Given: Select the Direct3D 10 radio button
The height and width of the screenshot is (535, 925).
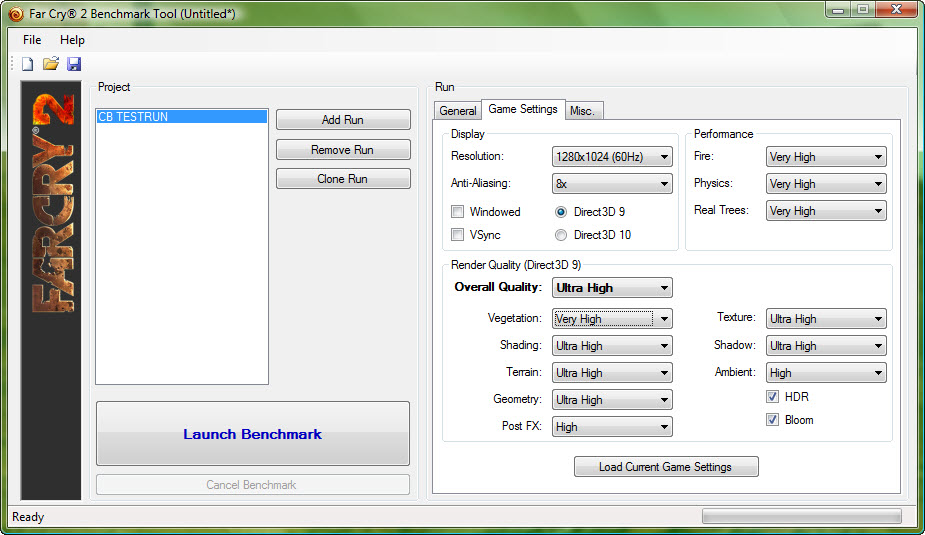Looking at the screenshot, I should click(560, 235).
